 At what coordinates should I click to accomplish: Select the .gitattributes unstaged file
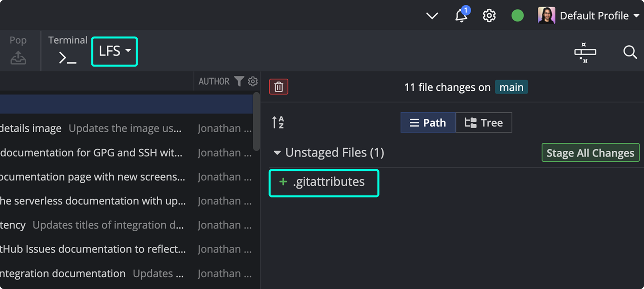324,182
